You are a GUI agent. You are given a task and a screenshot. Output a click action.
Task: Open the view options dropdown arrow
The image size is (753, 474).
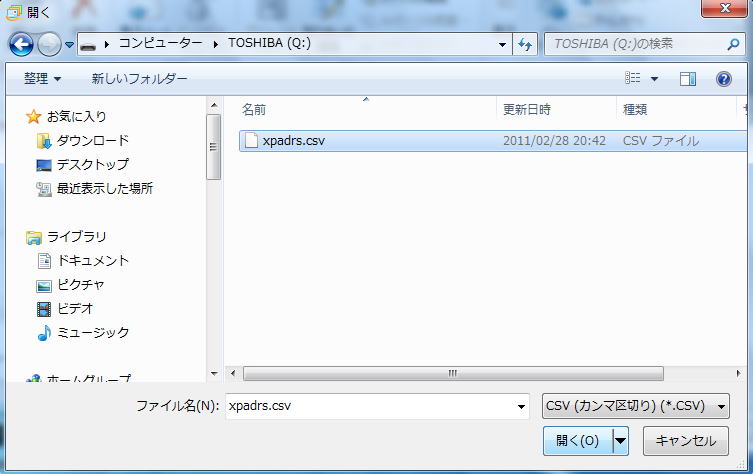point(654,79)
